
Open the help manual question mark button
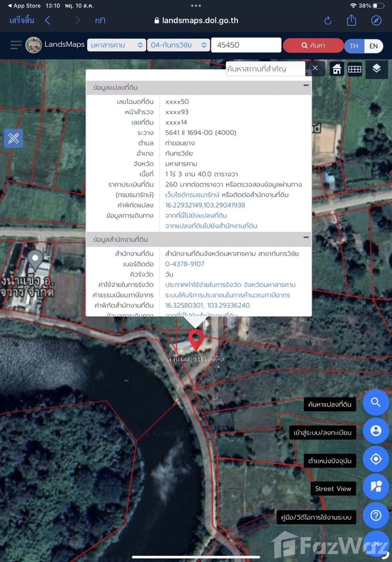375,515
